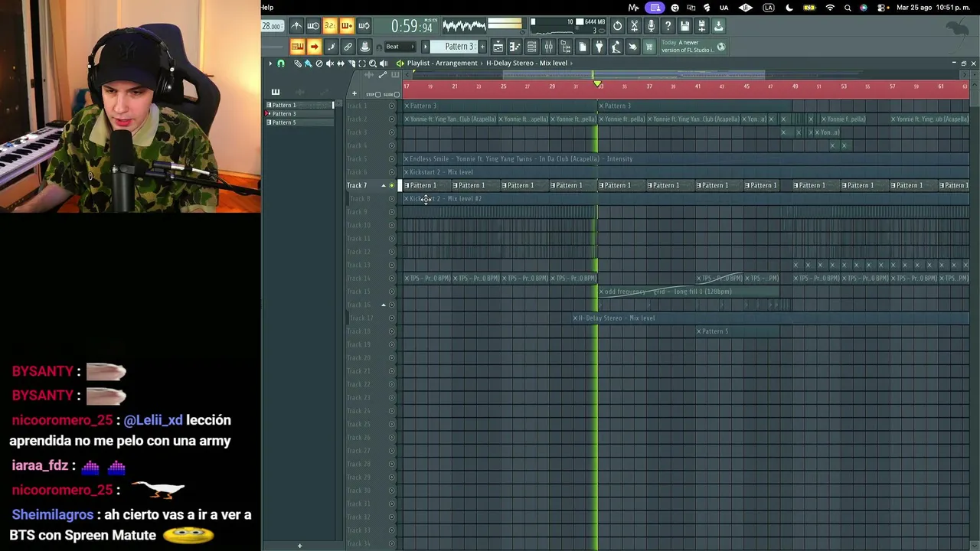This screenshot has width=980, height=551.
Task: Enable auto-scroll arrow button
Action: click(314, 47)
